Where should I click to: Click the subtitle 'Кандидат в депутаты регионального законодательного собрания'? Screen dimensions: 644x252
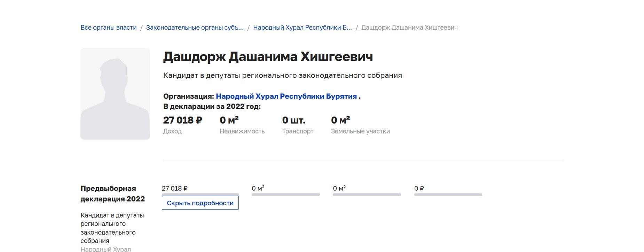pos(283,76)
